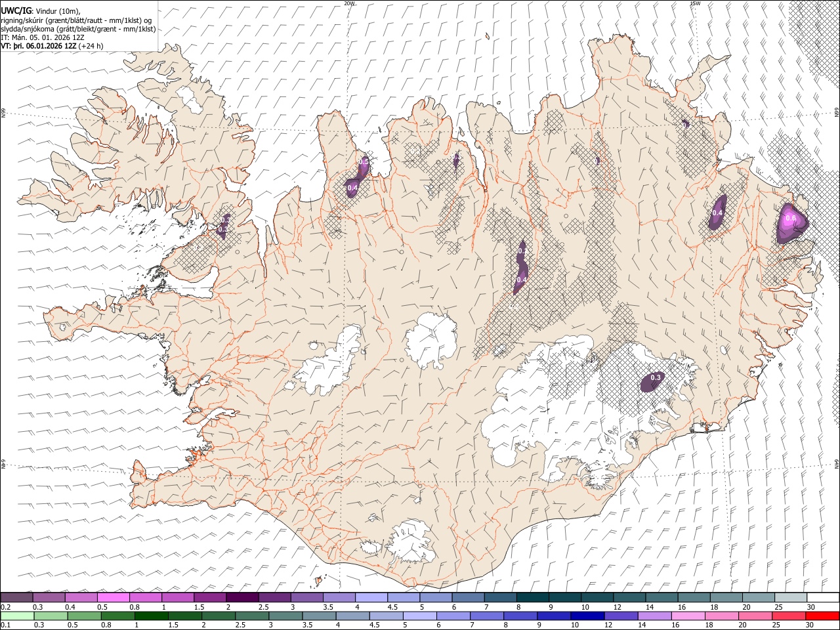The height and width of the screenshot is (630, 840).
Task: Pick upper legend swatch between 14 and 16
Action: 660,597
